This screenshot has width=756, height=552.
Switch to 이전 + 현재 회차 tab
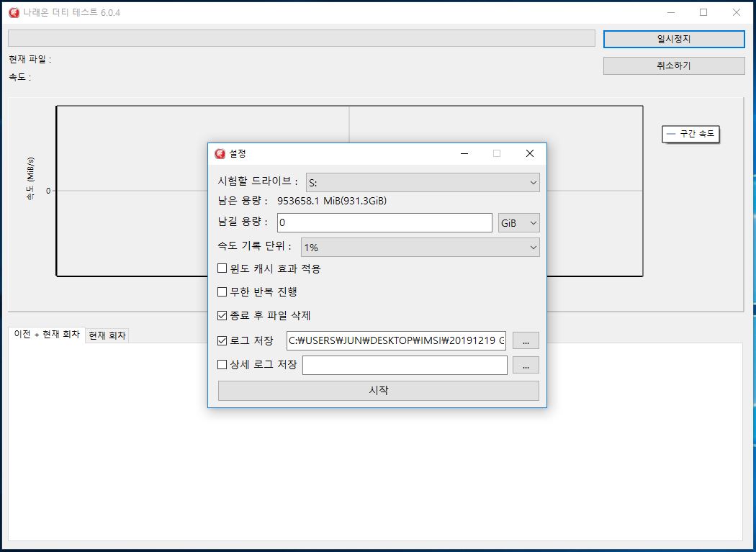pyautogui.click(x=47, y=335)
